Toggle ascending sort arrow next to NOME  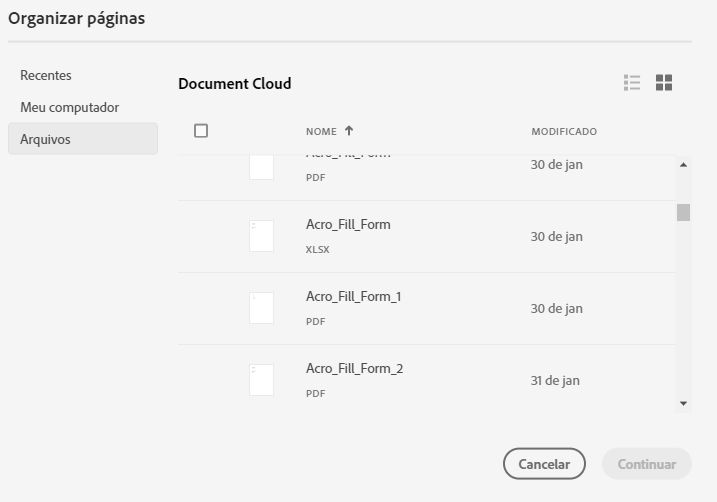click(349, 131)
